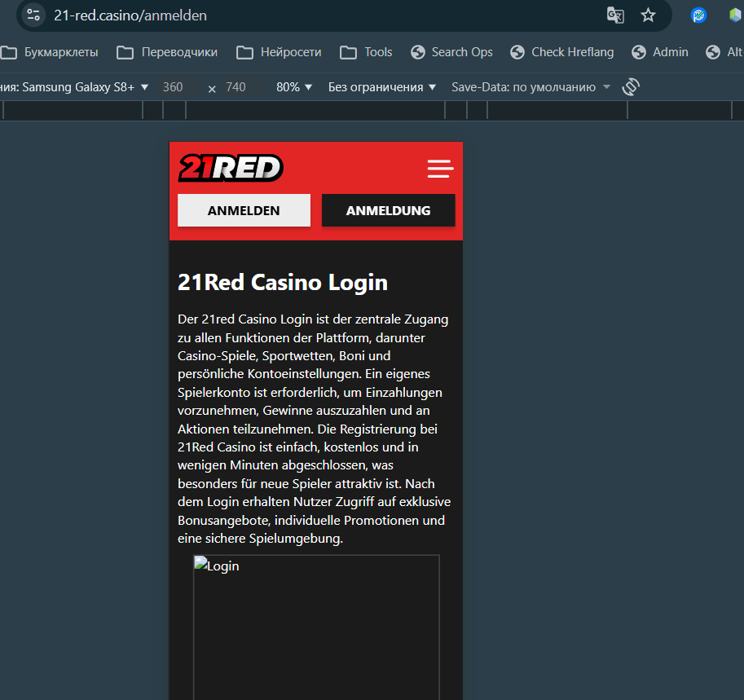Open the Переводчики bookmarks folder
Screen dimensions: 744x700
(x=167, y=52)
